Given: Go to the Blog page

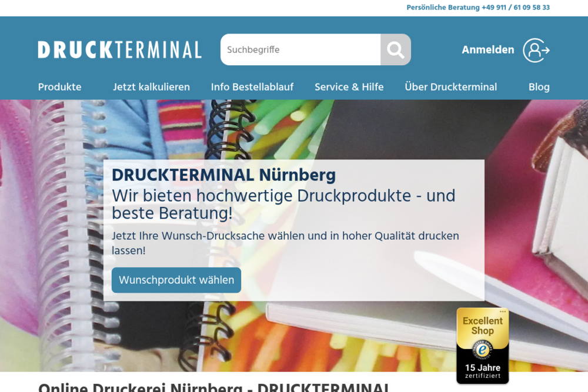Looking at the screenshot, I should 539,87.
